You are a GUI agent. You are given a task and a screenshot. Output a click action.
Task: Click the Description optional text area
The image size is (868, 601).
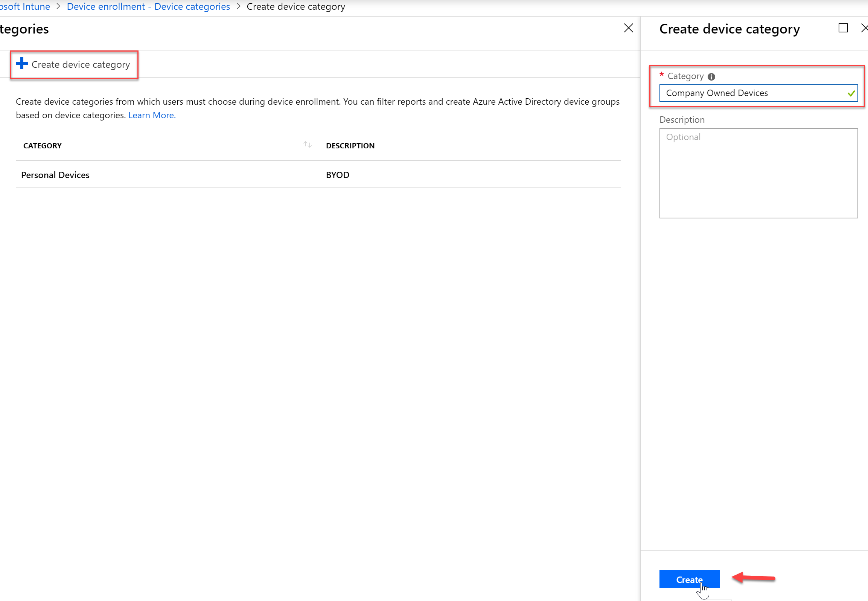[758, 173]
